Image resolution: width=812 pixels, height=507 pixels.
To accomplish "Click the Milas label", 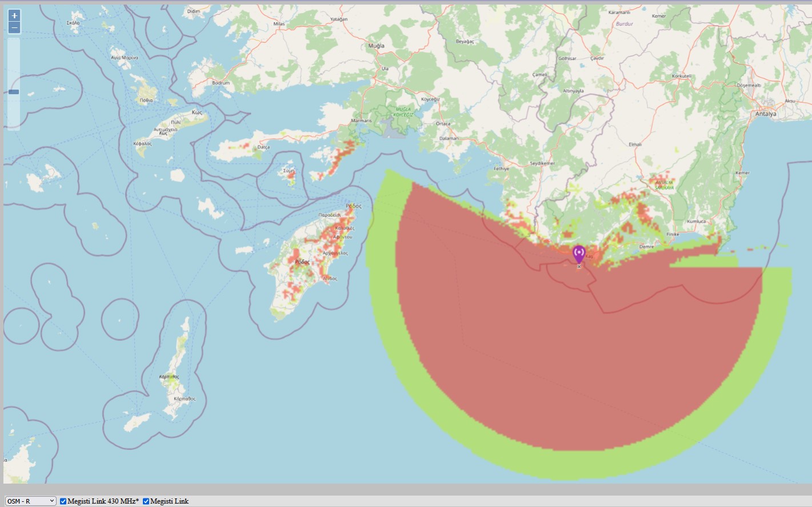I will click(279, 24).
